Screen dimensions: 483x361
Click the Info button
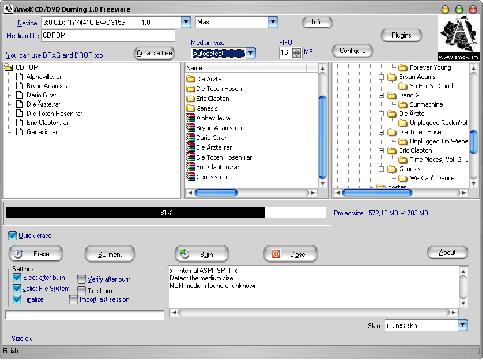click(x=317, y=22)
